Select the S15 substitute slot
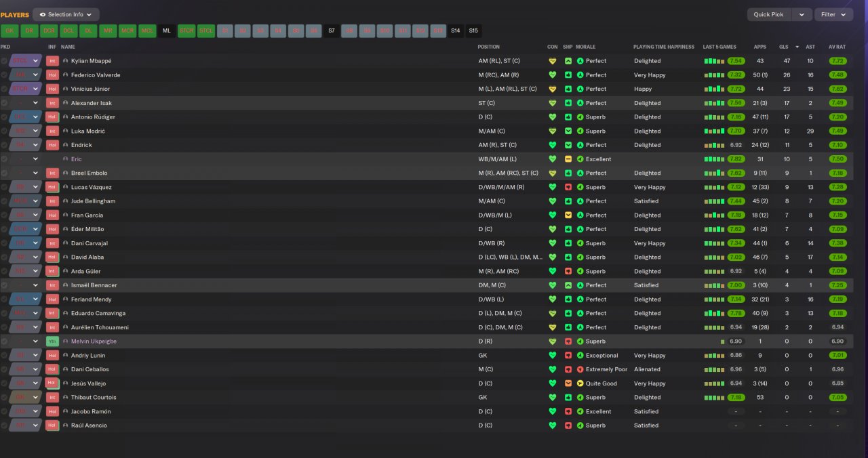The width and height of the screenshot is (868, 458). point(473,30)
